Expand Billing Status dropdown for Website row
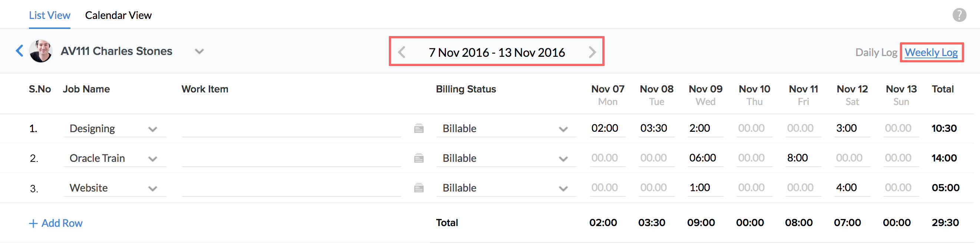 point(563,189)
